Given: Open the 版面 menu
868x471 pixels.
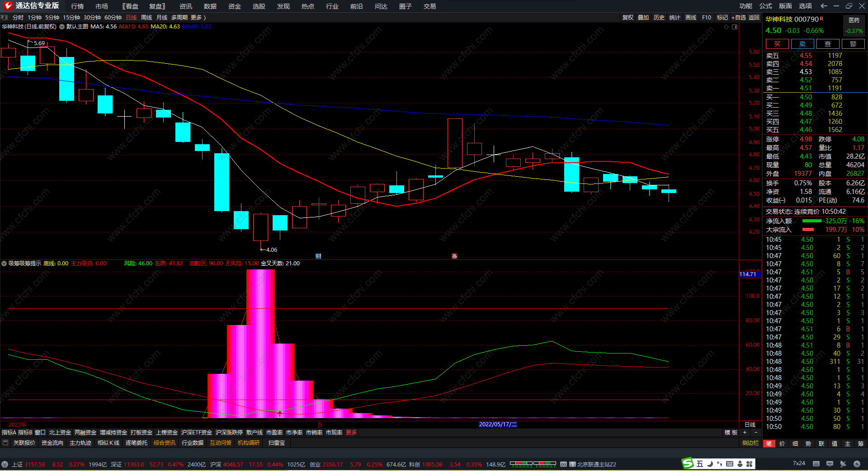Looking at the screenshot, I should click(786, 6).
